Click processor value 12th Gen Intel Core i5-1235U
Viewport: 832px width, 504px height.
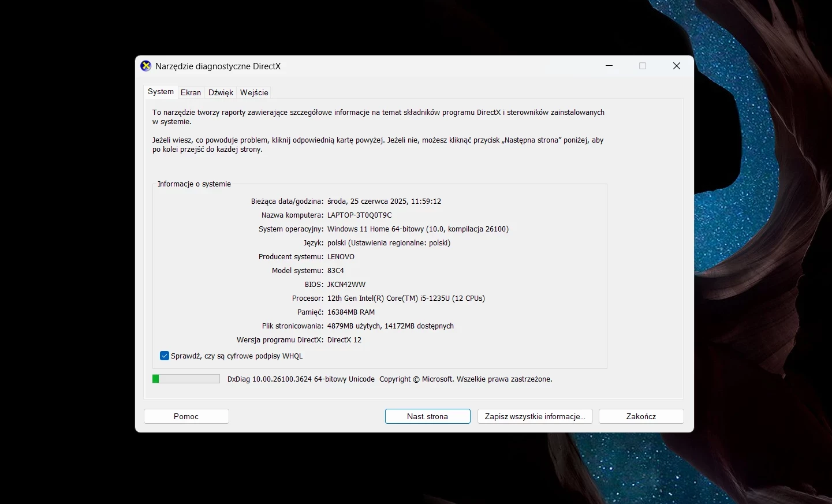[406, 298]
